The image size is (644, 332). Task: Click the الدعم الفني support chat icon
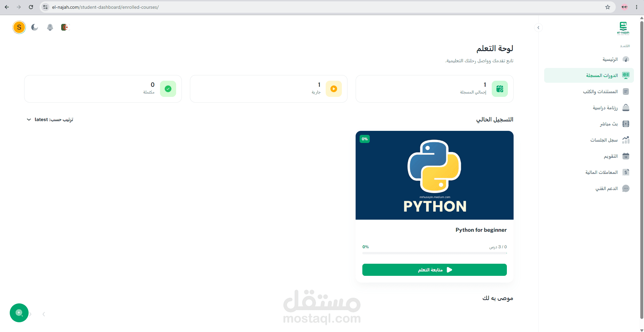[626, 188]
